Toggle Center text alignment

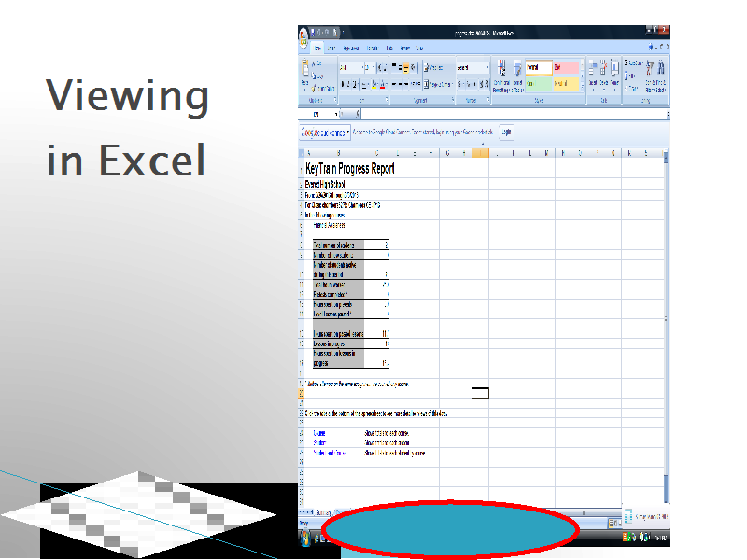click(401, 84)
